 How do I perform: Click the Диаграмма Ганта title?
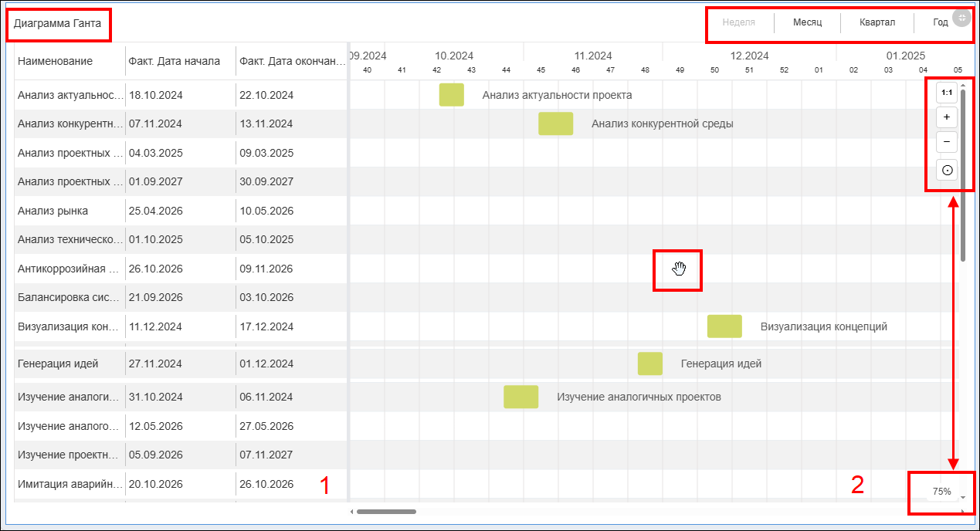(57, 23)
